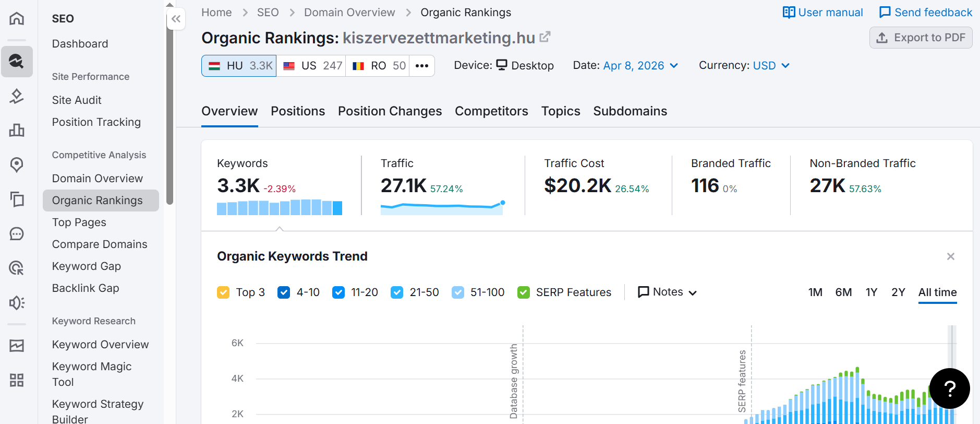
Task: Select the SEO toolkit icon in rail
Action: [17, 62]
